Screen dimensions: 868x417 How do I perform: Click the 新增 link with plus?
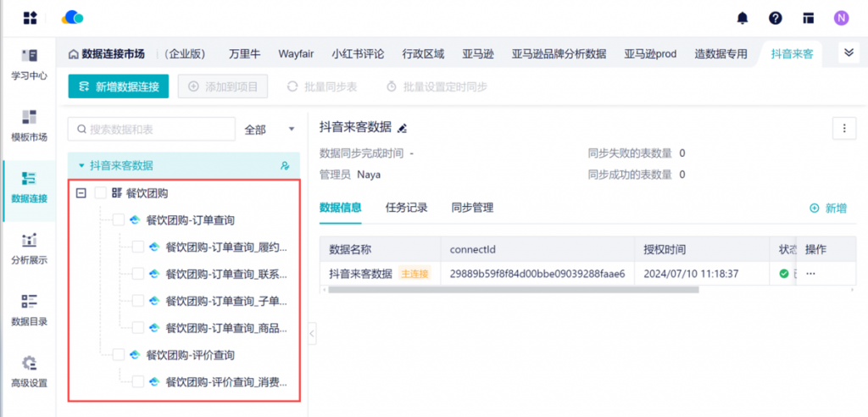(x=828, y=208)
